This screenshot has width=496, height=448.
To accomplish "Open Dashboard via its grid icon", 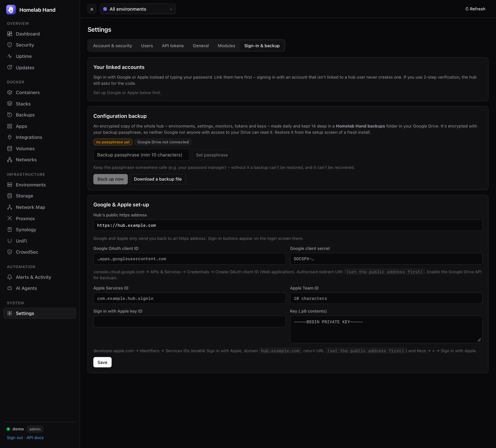I will [x=10, y=34].
